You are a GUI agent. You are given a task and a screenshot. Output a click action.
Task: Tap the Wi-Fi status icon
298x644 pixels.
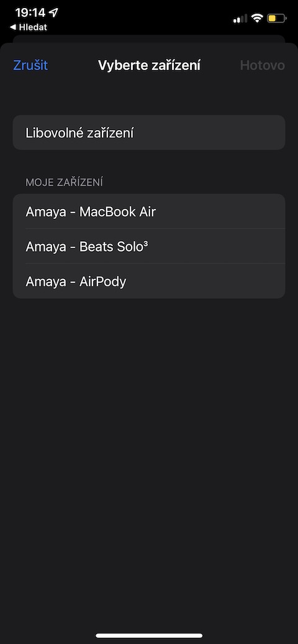(257, 18)
